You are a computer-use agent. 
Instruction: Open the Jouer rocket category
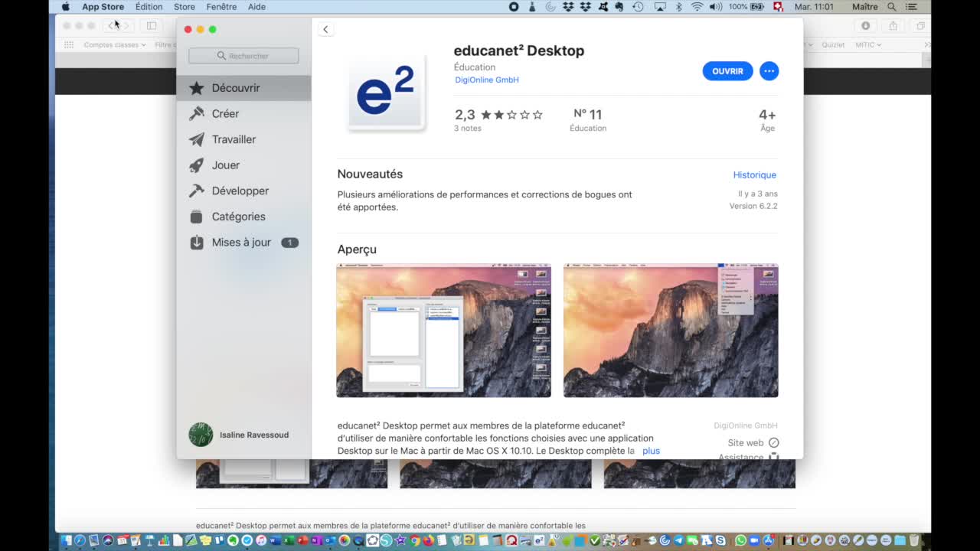click(x=197, y=165)
